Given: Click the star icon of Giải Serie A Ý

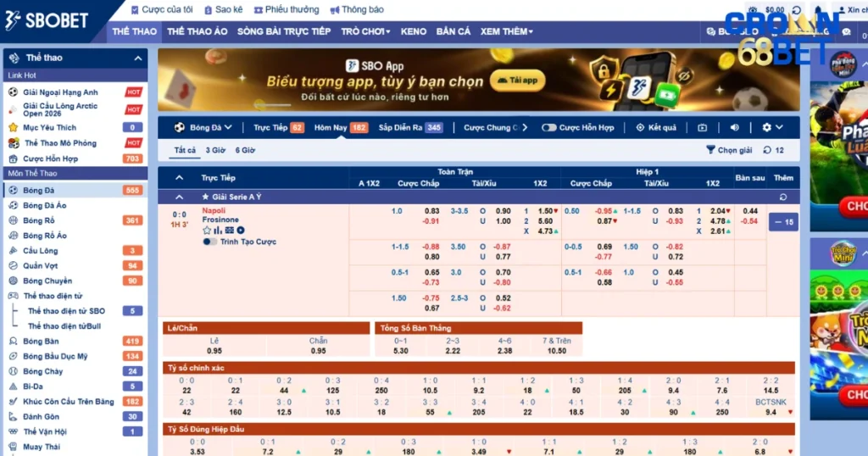Looking at the screenshot, I should [205, 197].
